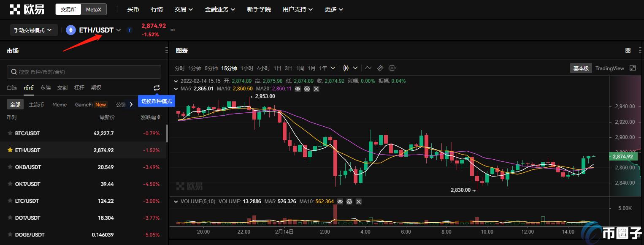Image resolution: width=644 pixels, height=245 pixels.
Task: Select the 全部 category filter
Action: click(15, 104)
